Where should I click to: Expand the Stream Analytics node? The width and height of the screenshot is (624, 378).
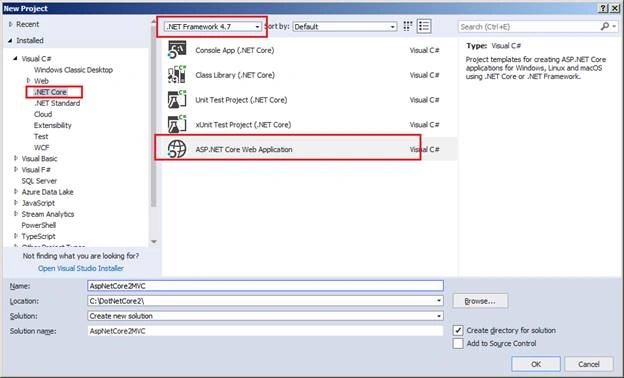point(16,214)
